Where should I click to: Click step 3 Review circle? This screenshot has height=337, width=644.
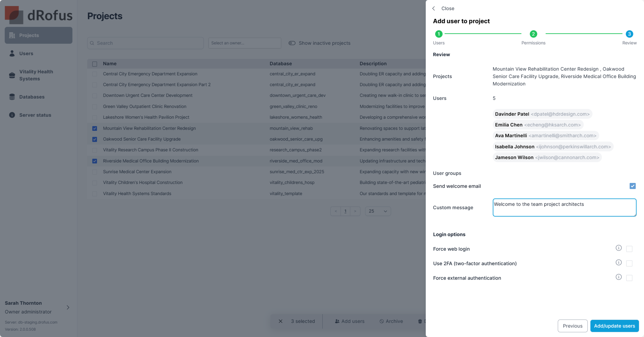click(x=629, y=34)
